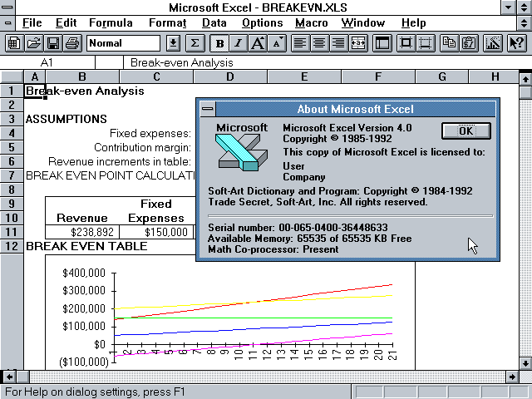Click OK in About Microsoft Excel dialog
Screen dimensions: 532x399
[x=466, y=131]
